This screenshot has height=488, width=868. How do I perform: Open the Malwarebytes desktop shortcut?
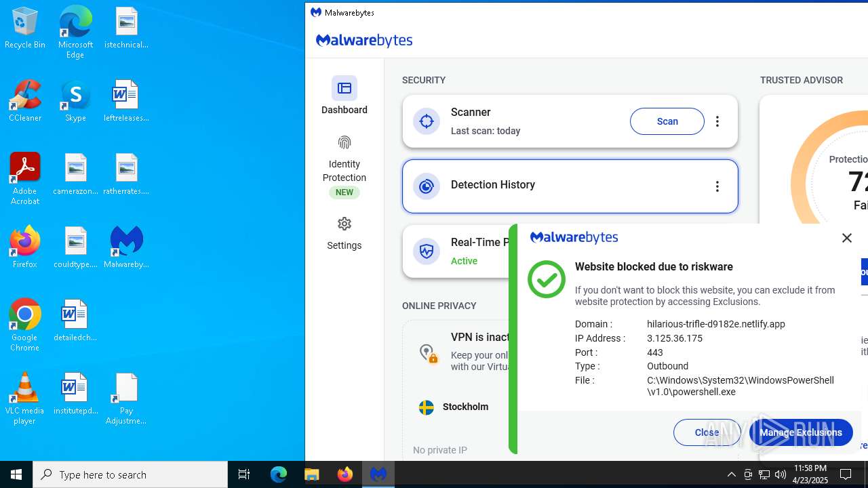(x=126, y=248)
